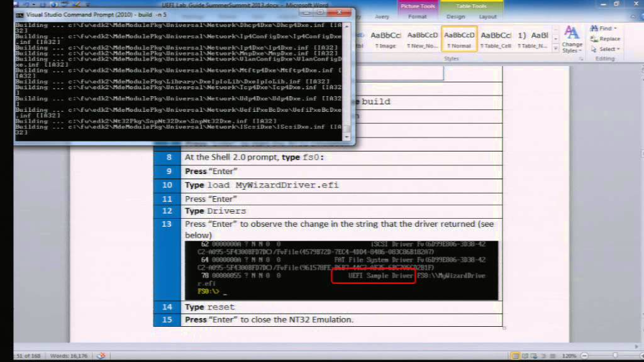
Task: Click the table row number 9 cell
Action: point(167,171)
